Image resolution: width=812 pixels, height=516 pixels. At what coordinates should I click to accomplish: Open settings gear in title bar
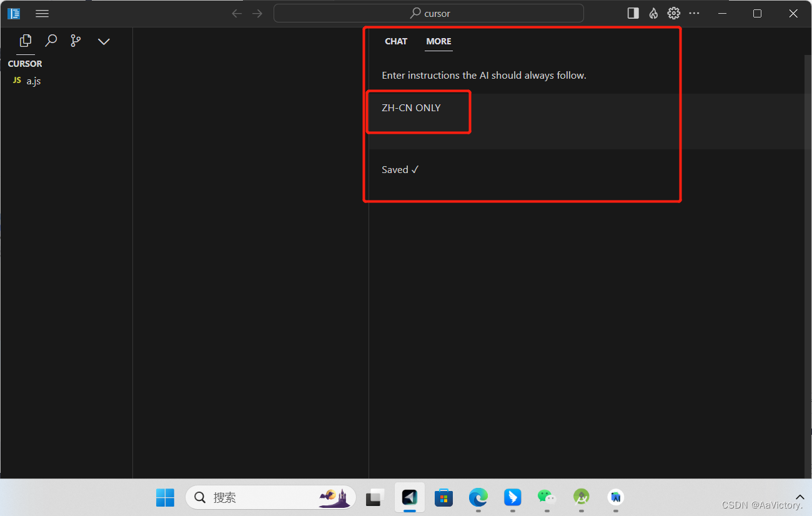[673, 13]
